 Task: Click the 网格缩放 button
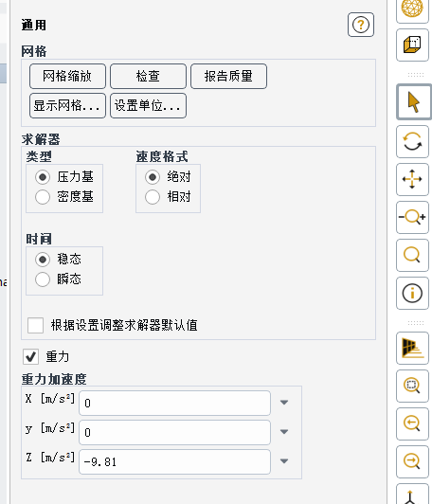coord(67,76)
